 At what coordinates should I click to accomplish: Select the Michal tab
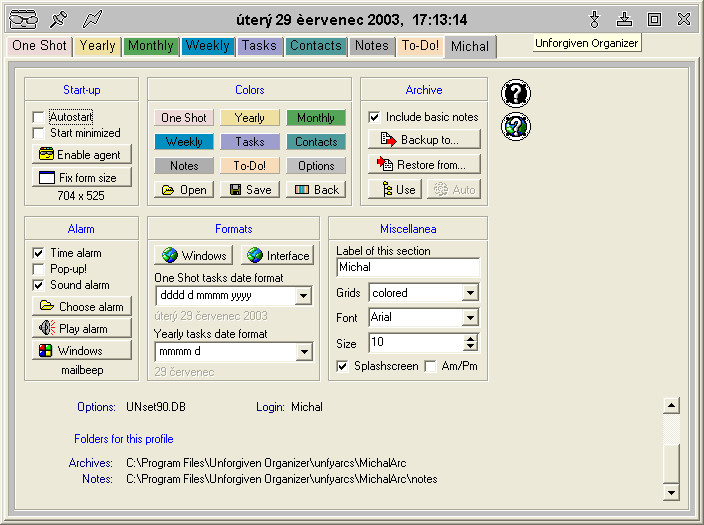point(470,47)
